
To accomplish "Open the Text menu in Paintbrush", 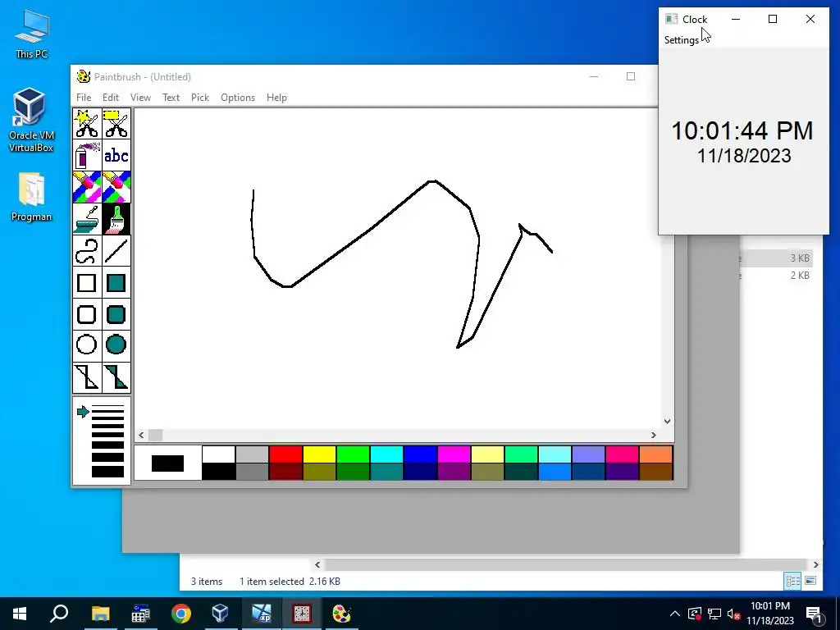I will [171, 98].
